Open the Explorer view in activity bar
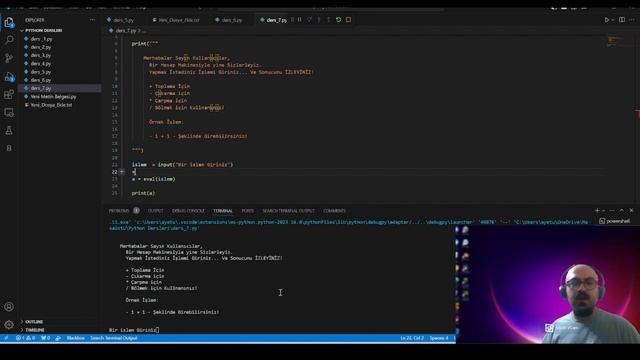The image size is (640, 360). [x=9, y=22]
